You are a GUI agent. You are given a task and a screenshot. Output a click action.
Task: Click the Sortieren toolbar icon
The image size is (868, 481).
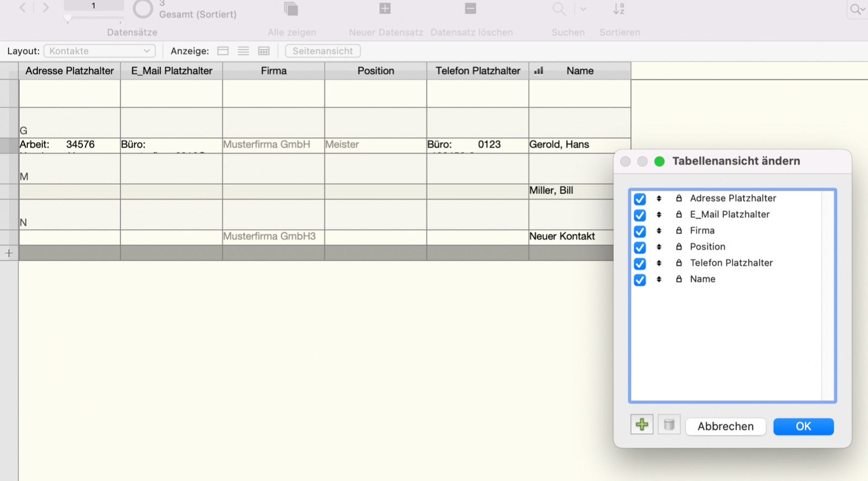(619, 9)
